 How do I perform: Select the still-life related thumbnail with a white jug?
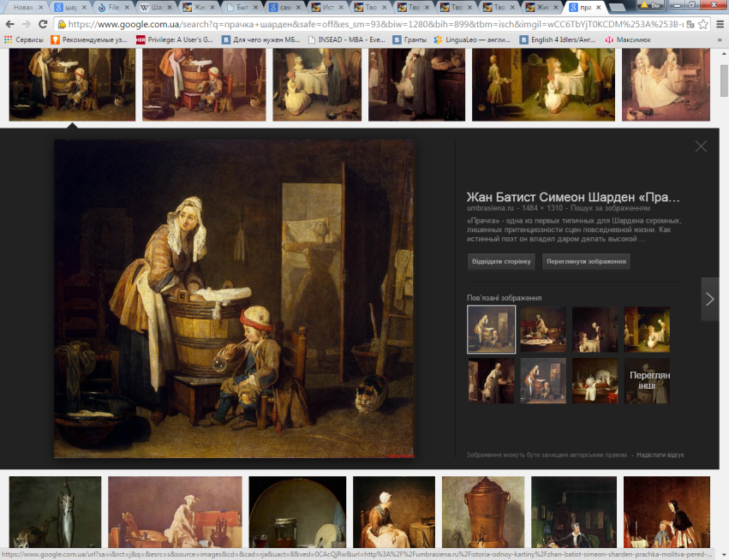pyautogui.click(x=595, y=381)
